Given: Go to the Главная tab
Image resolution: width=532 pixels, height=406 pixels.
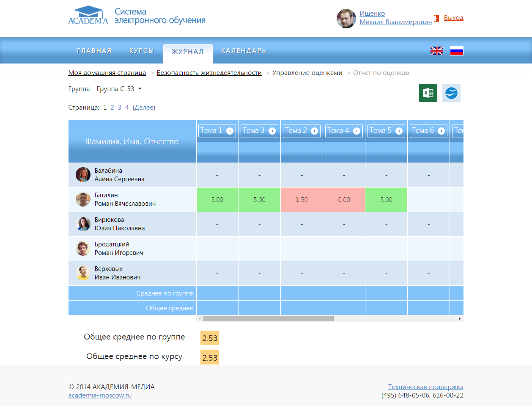Looking at the screenshot, I should 94,51.
